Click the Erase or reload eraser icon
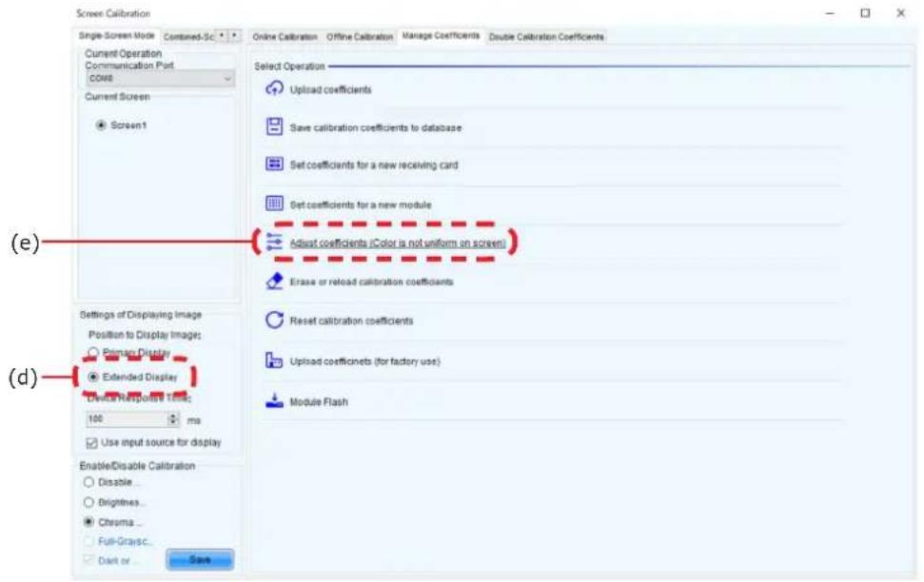This screenshot has height=582, width=924. tap(274, 281)
